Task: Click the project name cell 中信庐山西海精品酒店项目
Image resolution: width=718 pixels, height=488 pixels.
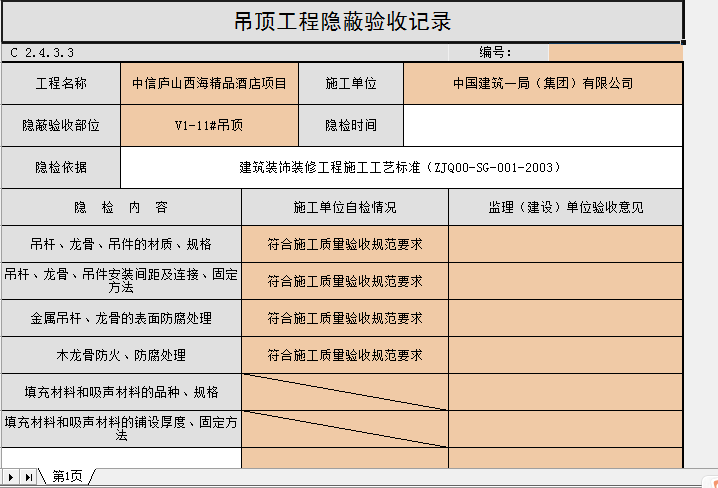Action: tap(209, 84)
